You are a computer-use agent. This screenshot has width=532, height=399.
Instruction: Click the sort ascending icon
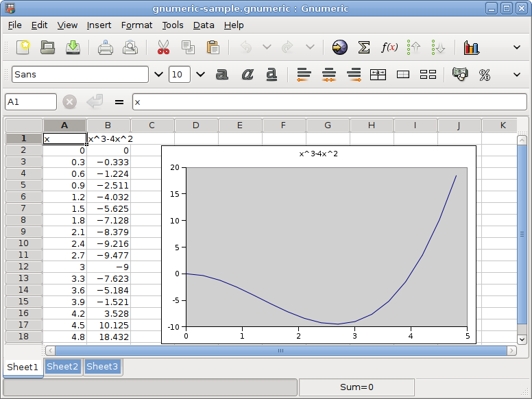[x=413, y=47]
